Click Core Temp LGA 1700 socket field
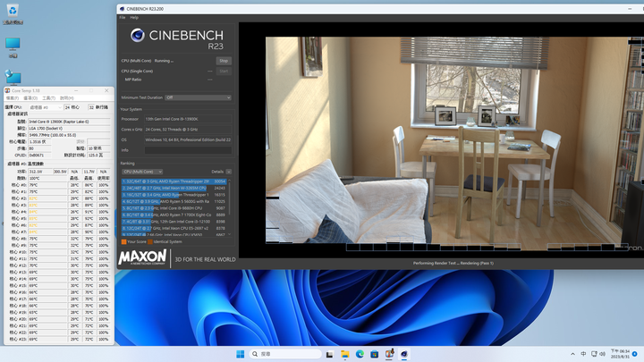The height and width of the screenshot is (362, 644). [69, 128]
